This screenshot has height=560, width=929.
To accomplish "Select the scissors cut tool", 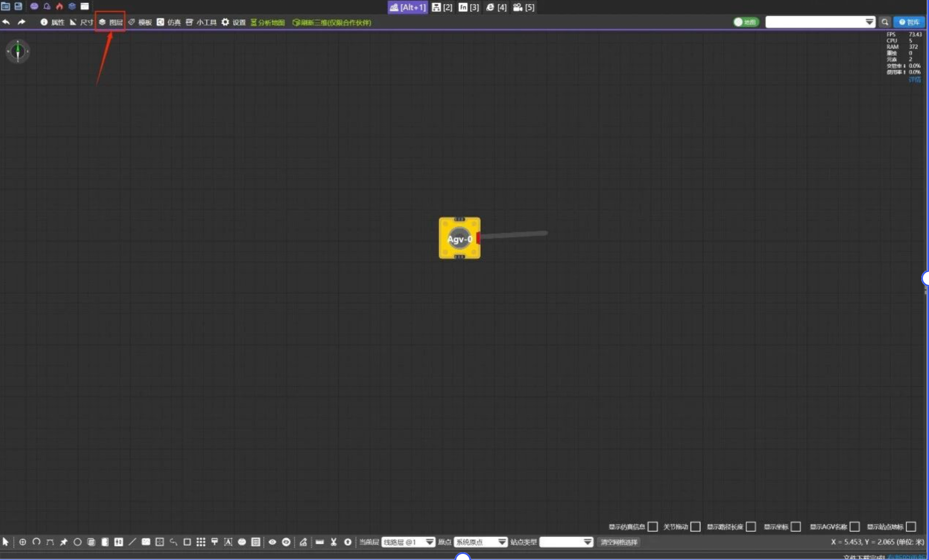I will click(333, 542).
